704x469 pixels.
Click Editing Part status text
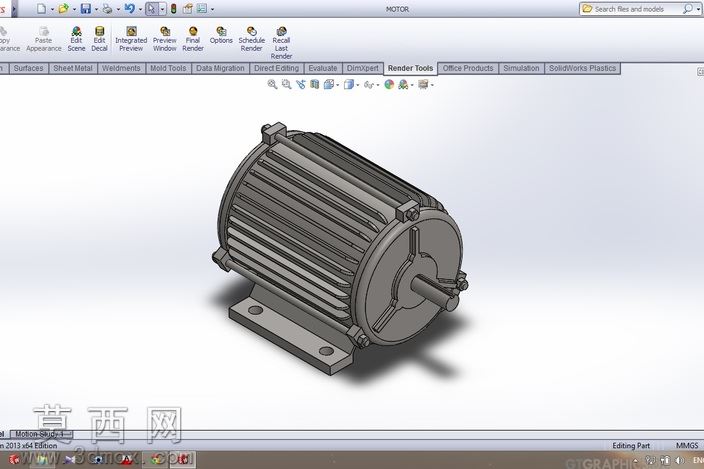pyautogui.click(x=631, y=445)
